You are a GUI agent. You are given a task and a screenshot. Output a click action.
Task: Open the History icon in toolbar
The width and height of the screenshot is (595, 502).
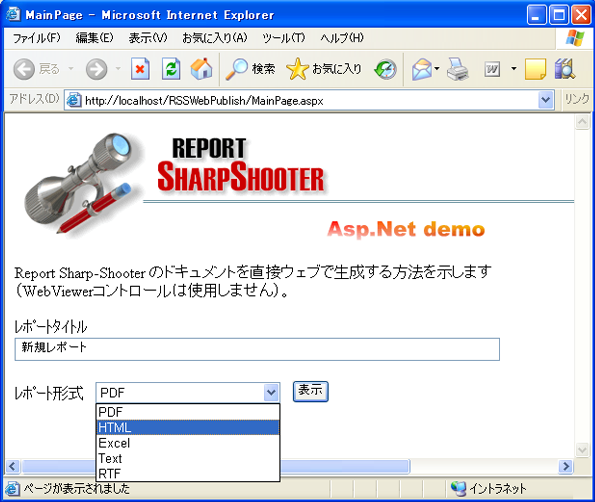(385, 69)
